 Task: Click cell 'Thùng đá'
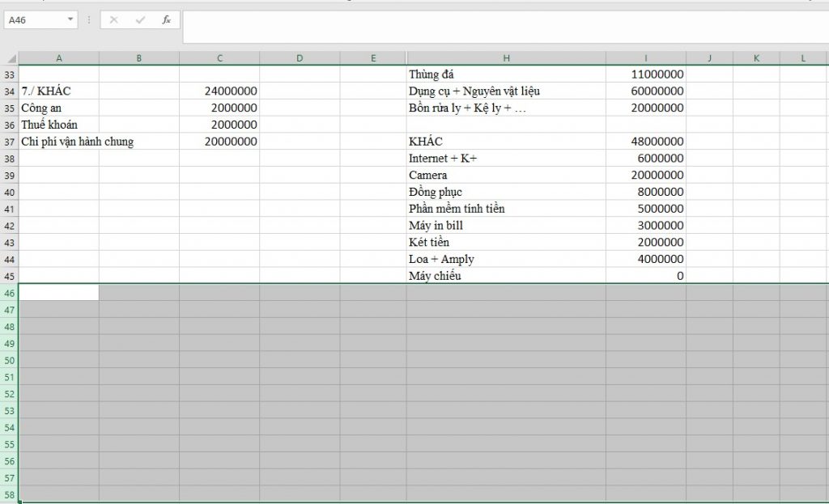(x=507, y=74)
